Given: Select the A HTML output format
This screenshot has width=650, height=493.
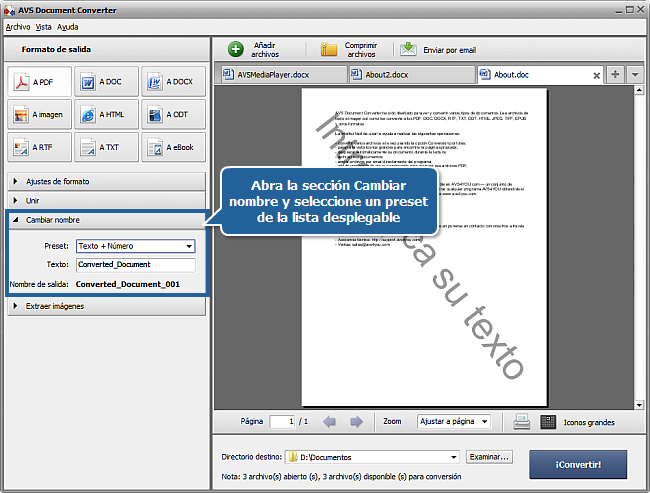Looking at the screenshot, I should [107, 114].
